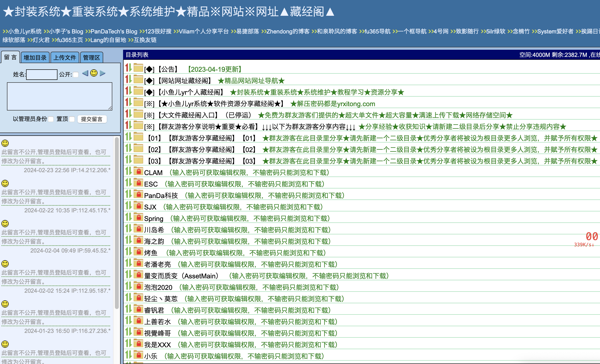
Task: Click locked folder icon for 睿钒君
Action: 138,309
